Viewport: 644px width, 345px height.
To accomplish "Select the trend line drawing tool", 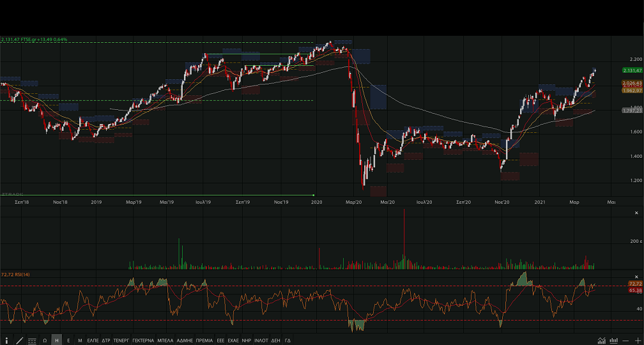I will pyautogui.click(x=19, y=341).
